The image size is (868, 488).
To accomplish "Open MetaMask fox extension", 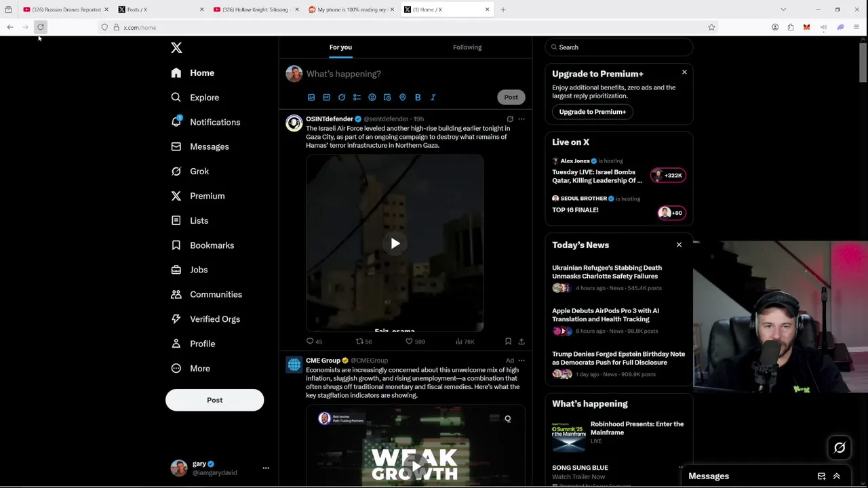I will point(806,27).
